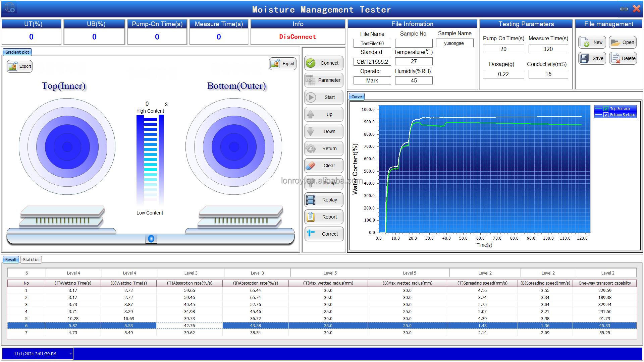Click the Standard field GB/T21655.2
644x362 pixels.
[372, 62]
